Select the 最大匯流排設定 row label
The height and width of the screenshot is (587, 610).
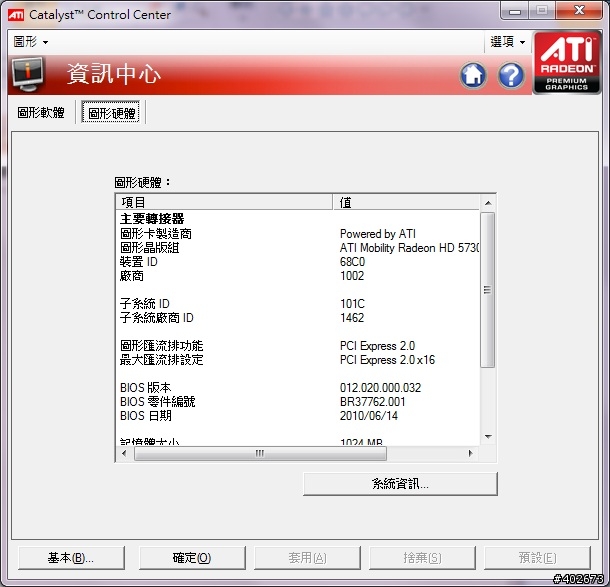[161, 360]
